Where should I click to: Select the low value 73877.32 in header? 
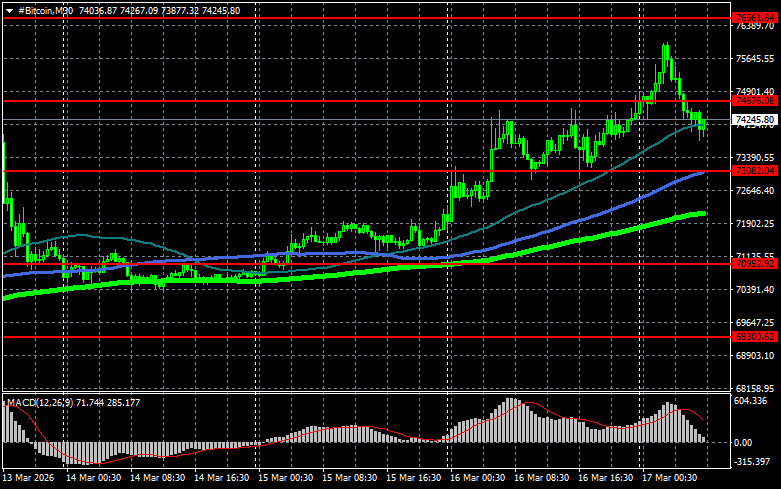(179, 10)
